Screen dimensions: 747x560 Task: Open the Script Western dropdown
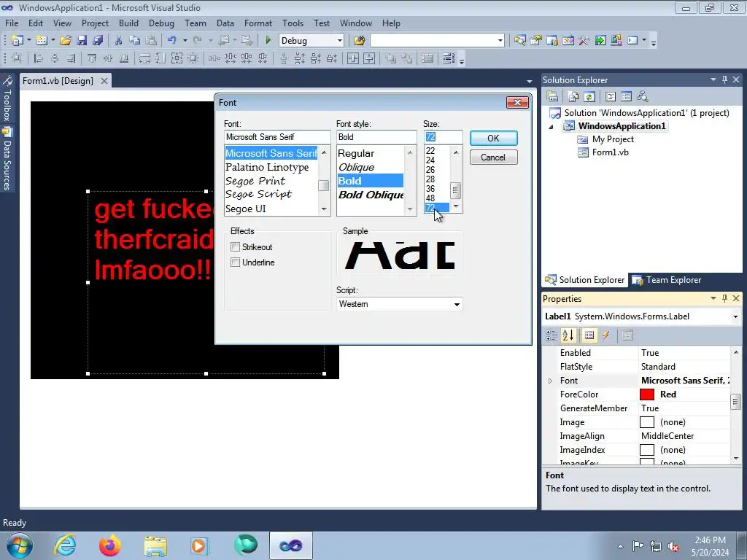[457, 304]
